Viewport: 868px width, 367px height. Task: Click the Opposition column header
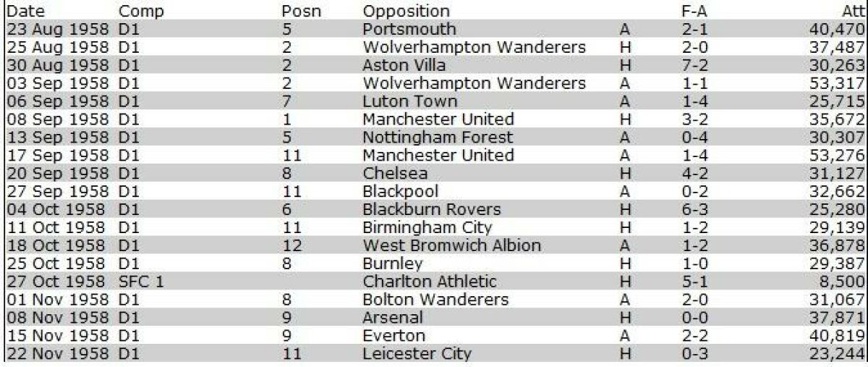pos(406,12)
